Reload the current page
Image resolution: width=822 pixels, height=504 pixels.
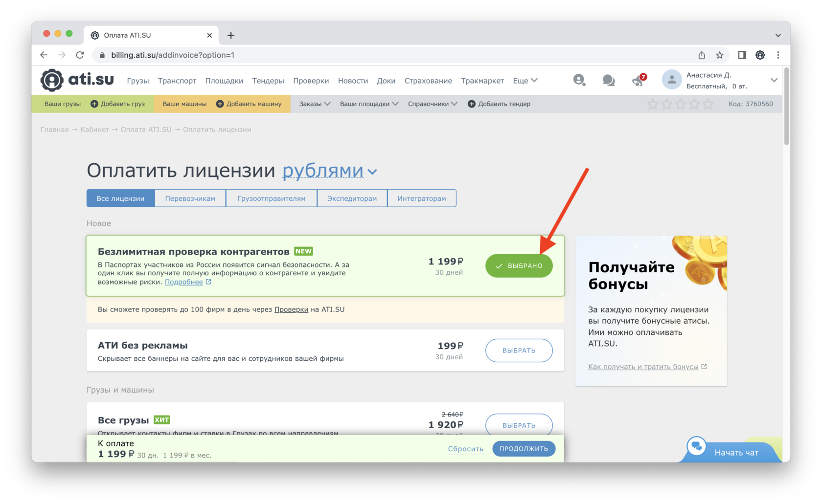80,55
